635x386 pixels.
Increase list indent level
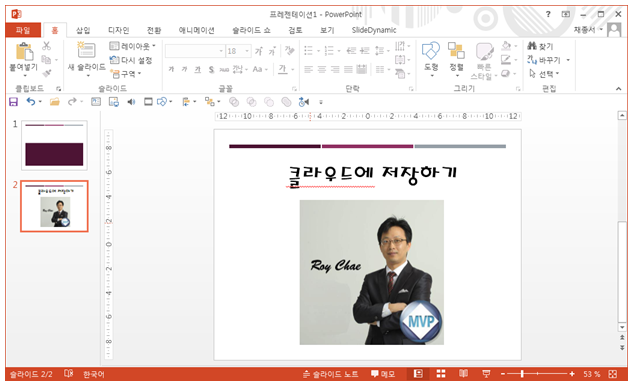[x=365, y=51]
